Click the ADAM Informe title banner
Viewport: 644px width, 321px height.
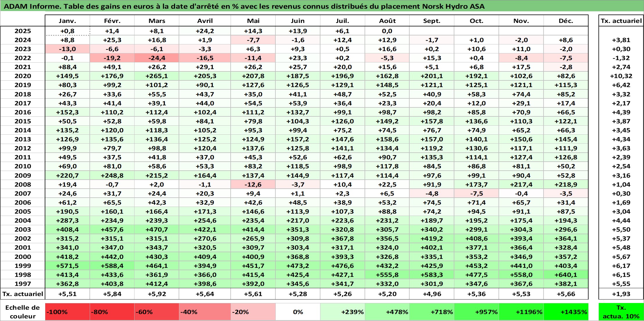(x=322, y=6)
